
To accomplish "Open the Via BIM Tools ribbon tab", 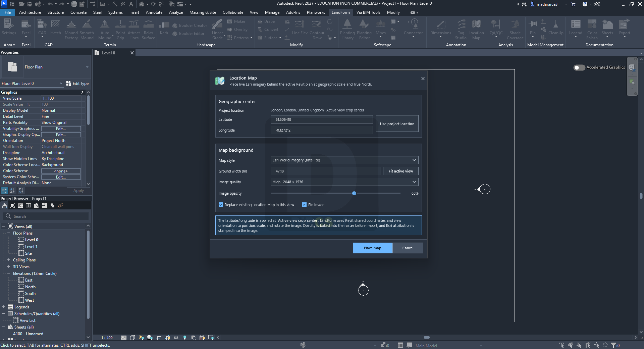I will click(368, 12).
